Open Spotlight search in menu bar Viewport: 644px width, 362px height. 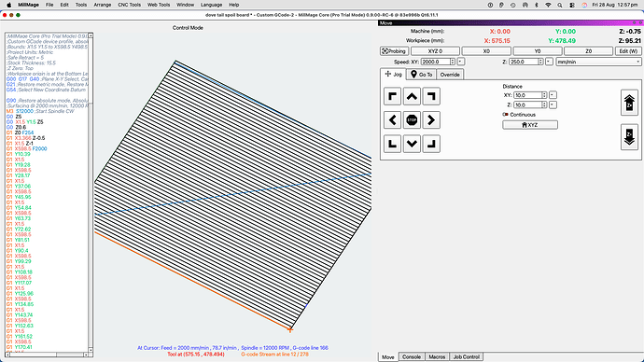click(x=560, y=5)
